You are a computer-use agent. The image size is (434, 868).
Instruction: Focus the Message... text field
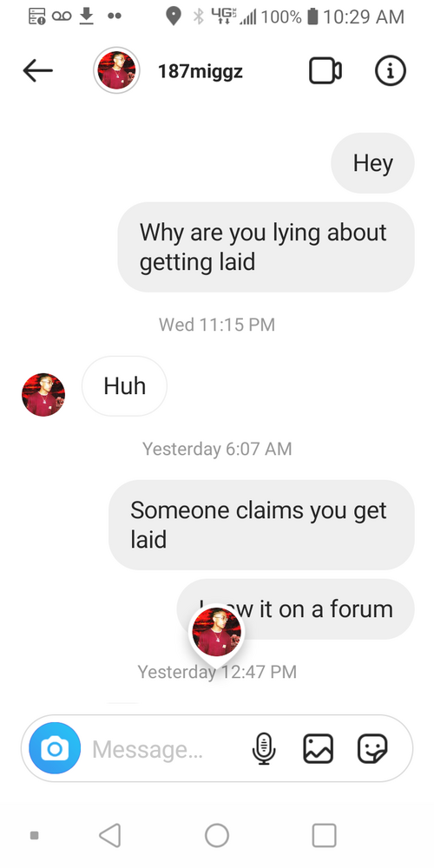coord(166,749)
